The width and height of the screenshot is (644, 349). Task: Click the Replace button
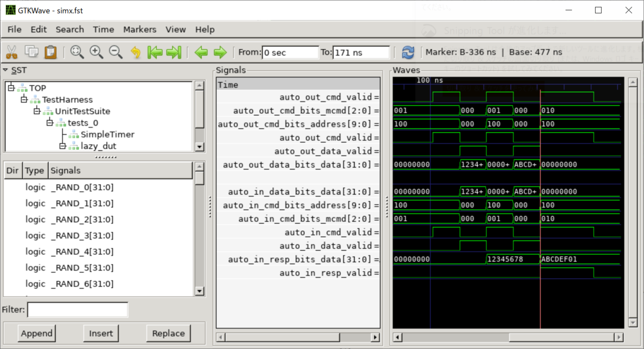pyautogui.click(x=168, y=333)
